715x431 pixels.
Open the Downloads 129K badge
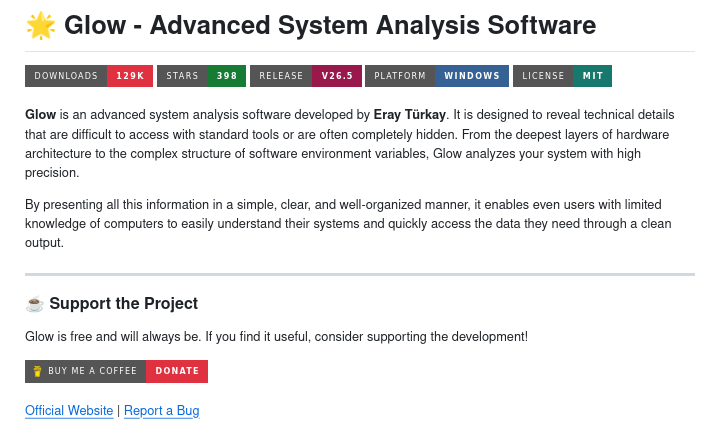(89, 76)
